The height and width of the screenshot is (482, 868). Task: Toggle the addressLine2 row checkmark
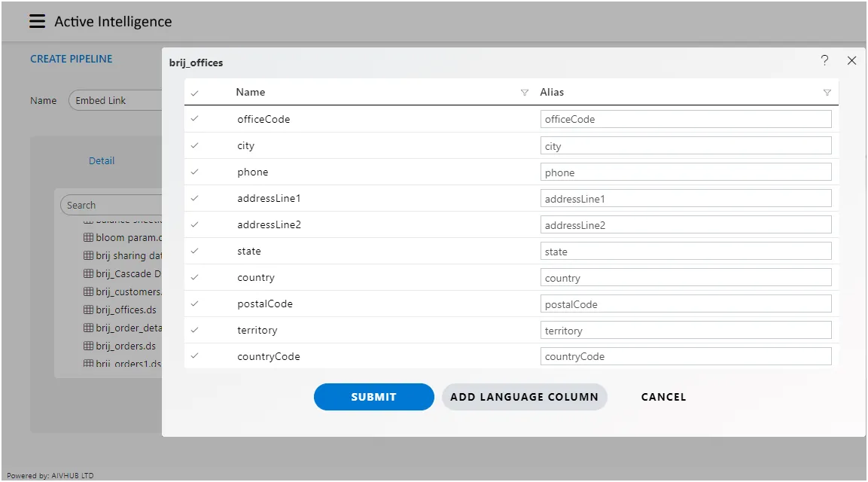194,224
